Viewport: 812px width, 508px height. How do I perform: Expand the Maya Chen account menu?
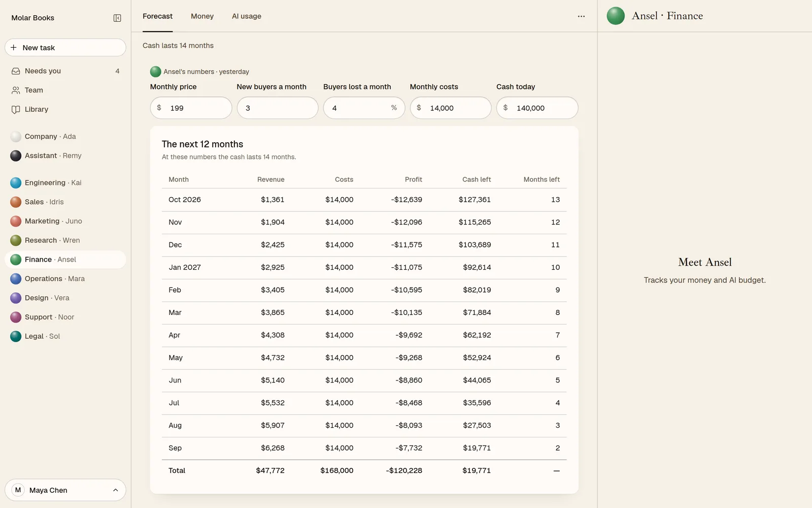[65, 490]
